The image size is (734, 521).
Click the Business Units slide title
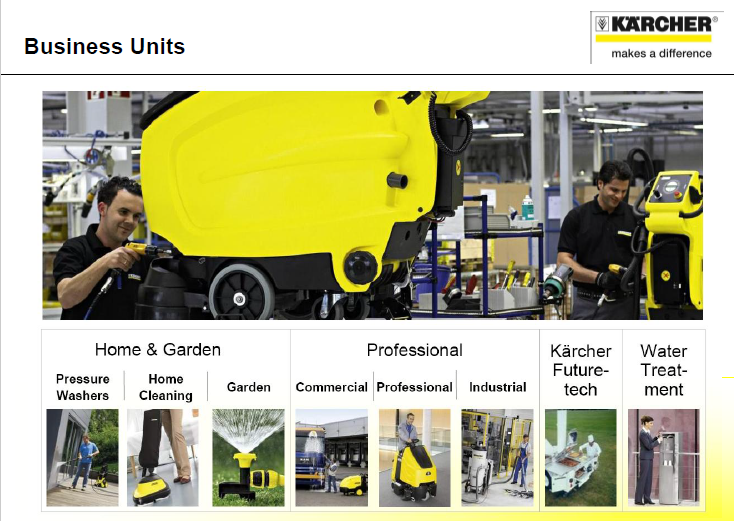[x=104, y=46]
